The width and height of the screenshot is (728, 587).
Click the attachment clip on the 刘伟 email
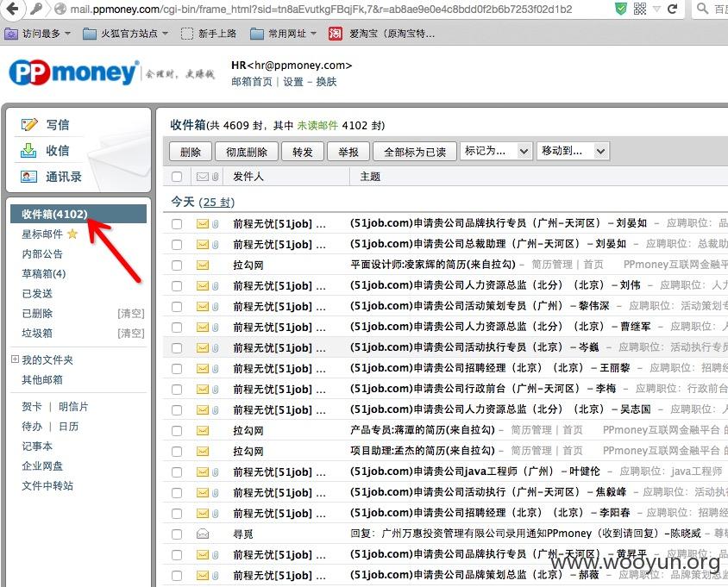click(215, 286)
